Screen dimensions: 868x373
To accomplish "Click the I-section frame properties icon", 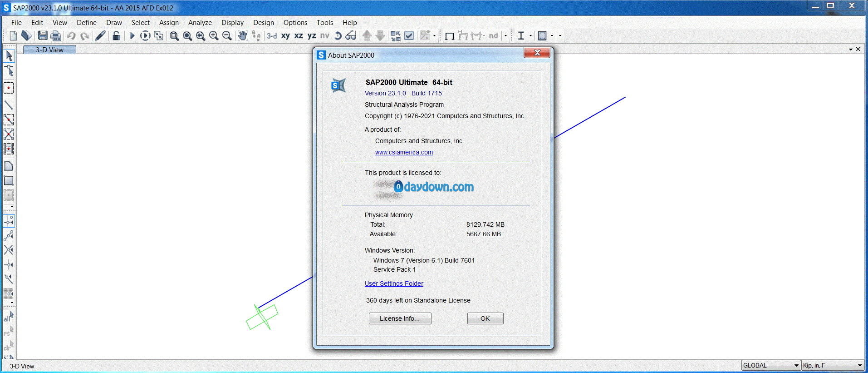I will [x=521, y=35].
